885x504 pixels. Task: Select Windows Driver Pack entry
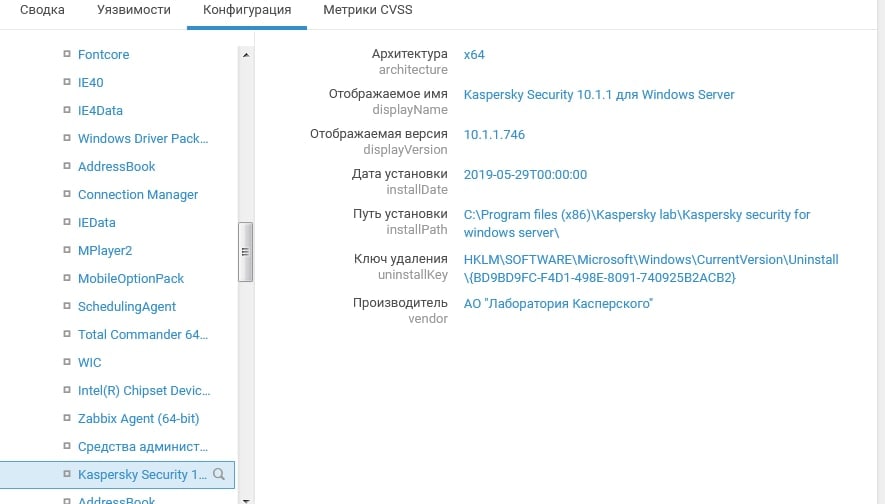(143, 138)
